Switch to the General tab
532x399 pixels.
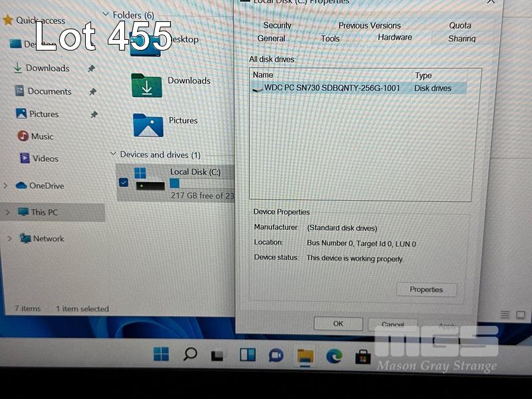(271, 39)
